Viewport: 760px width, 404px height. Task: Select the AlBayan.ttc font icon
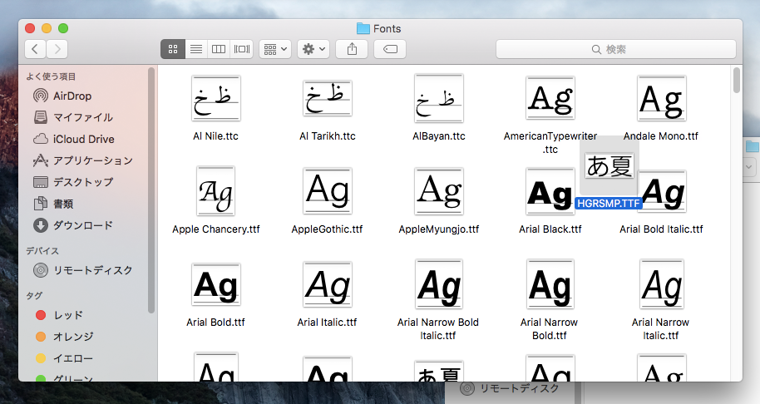point(439,98)
